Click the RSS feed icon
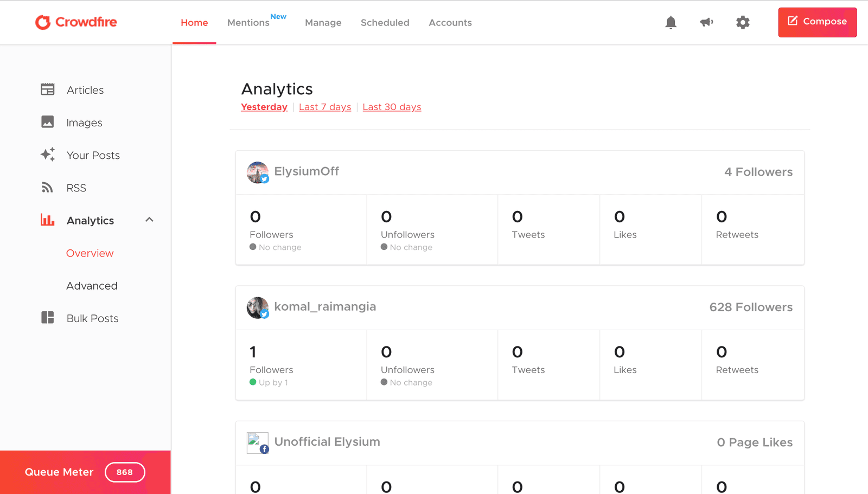The height and width of the screenshot is (494, 868). 47,187
